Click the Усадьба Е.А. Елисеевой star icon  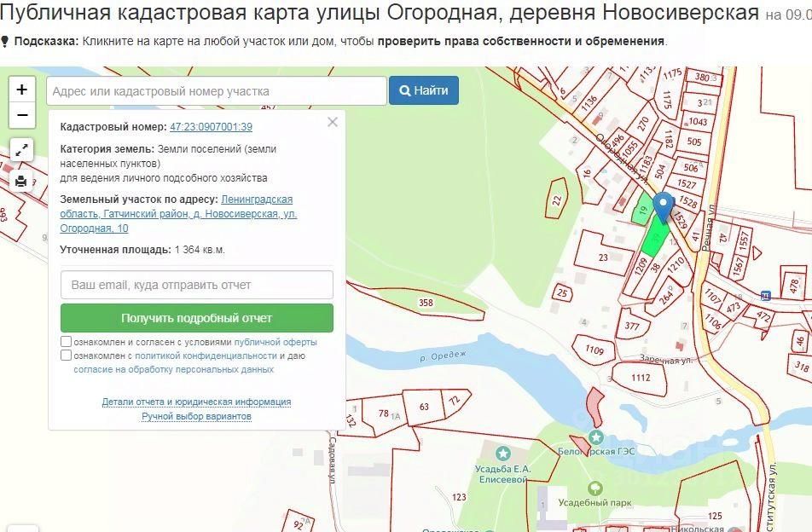(x=503, y=454)
